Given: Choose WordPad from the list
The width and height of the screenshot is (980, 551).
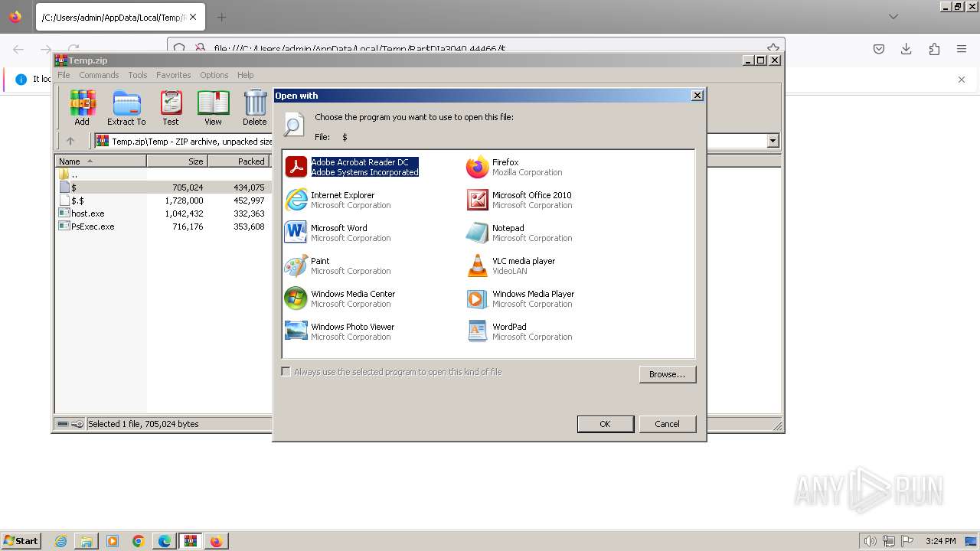Looking at the screenshot, I should click(519, 331).
